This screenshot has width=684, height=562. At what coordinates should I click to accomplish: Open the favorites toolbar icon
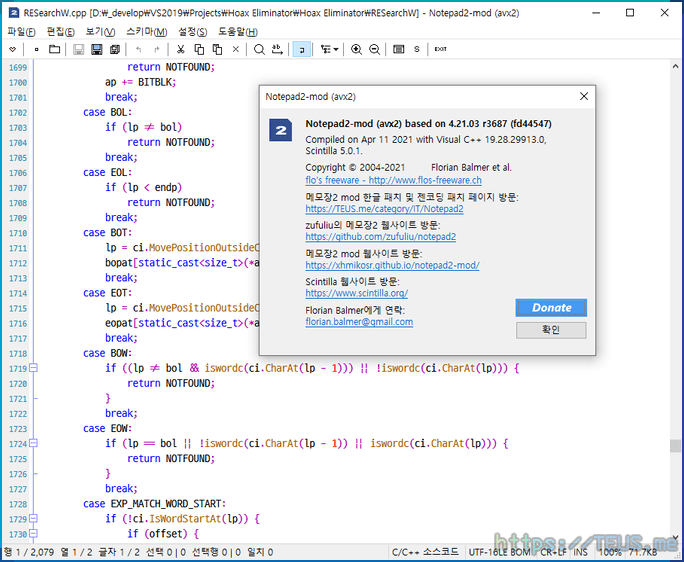pyautogui.click(x=13, y=49)
